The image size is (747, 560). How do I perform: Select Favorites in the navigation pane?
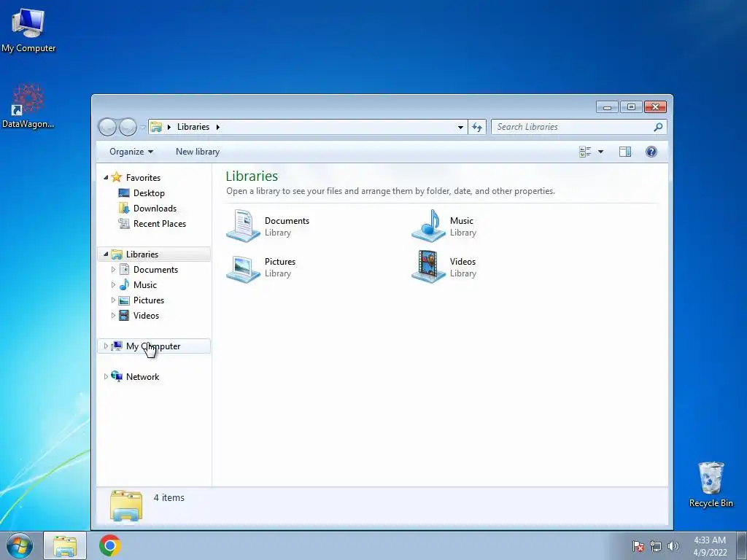144,178
